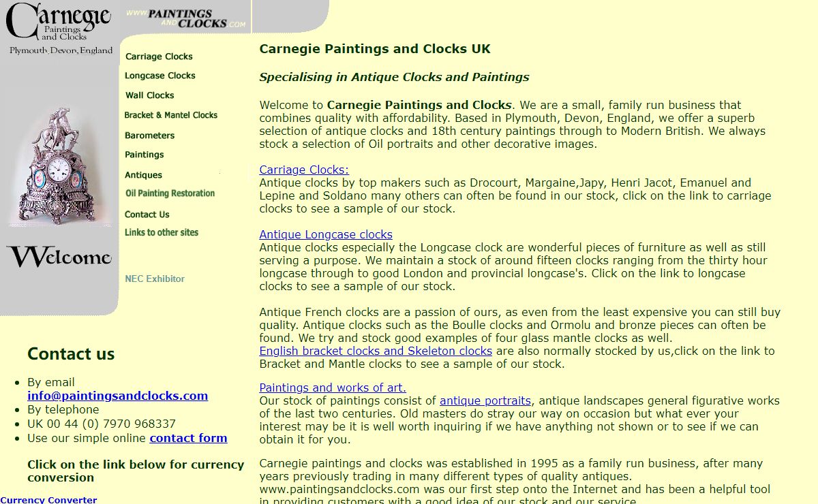Click the 'By telephone' list item
Viewport: 818px width, 504px height.
[x=63, y=409]
